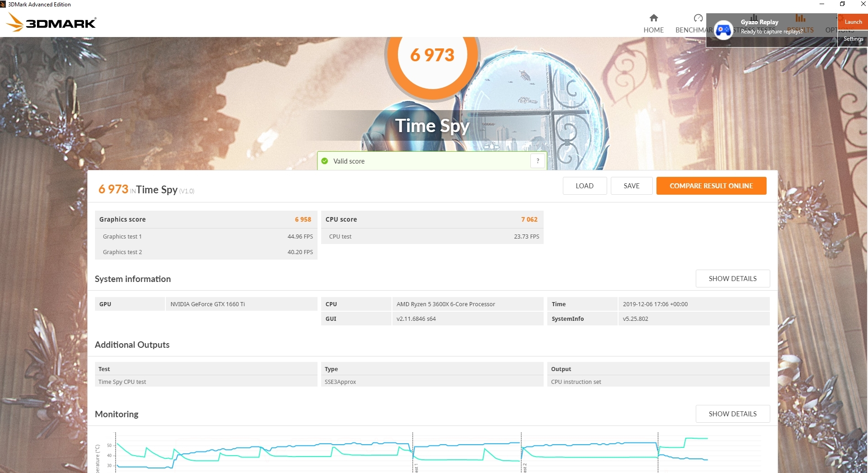
Task: Open the question mark help for Valid score
Action: click(538, 161)
